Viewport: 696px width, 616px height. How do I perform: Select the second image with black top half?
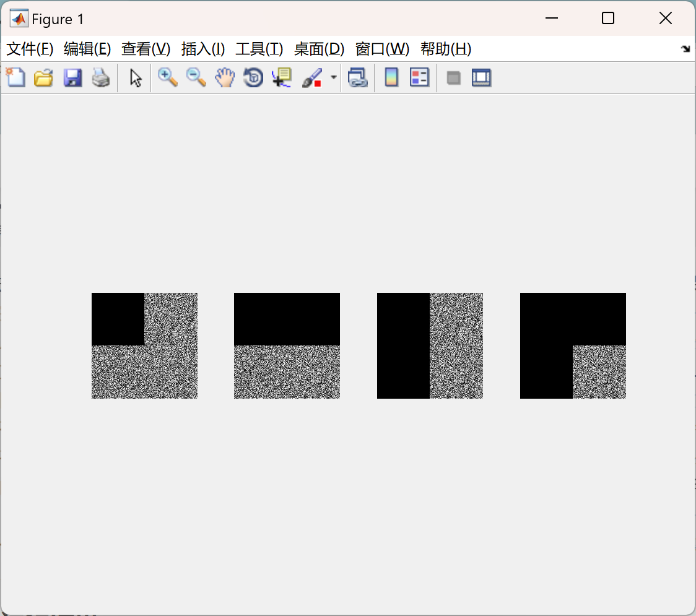tap(287, 345)
